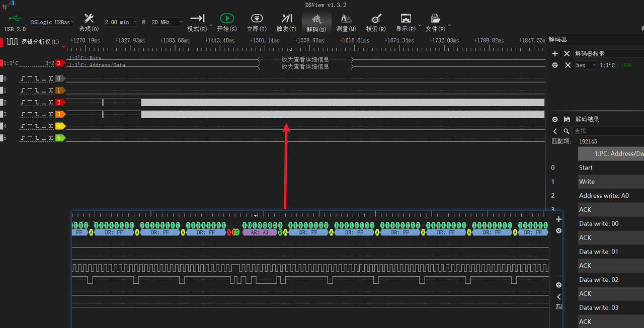Open the 显示 (Display) menu

click(x=406, y=21)
